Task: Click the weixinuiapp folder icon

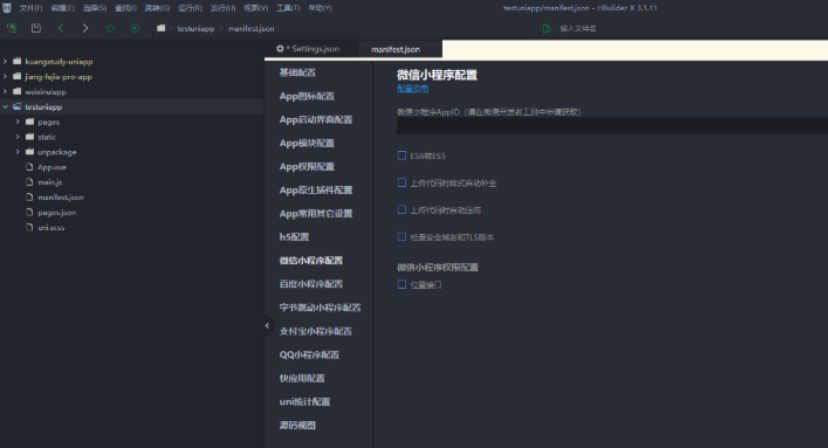Action: 17,91
